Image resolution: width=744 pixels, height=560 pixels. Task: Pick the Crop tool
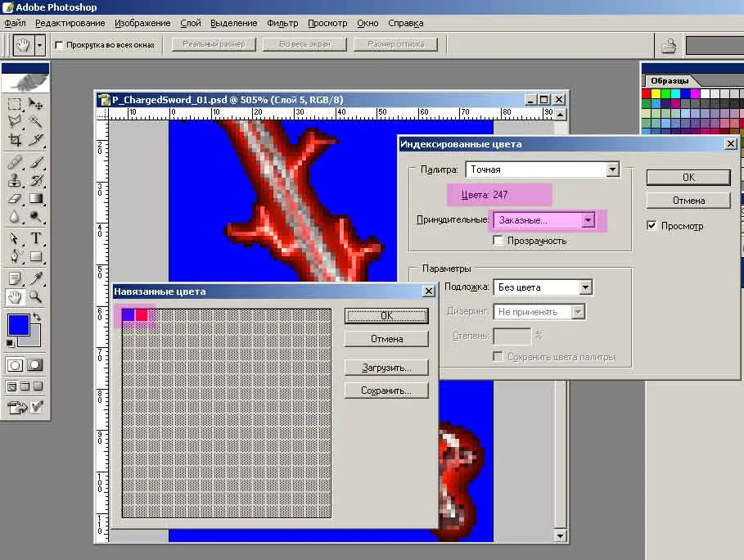pos(15,140)
